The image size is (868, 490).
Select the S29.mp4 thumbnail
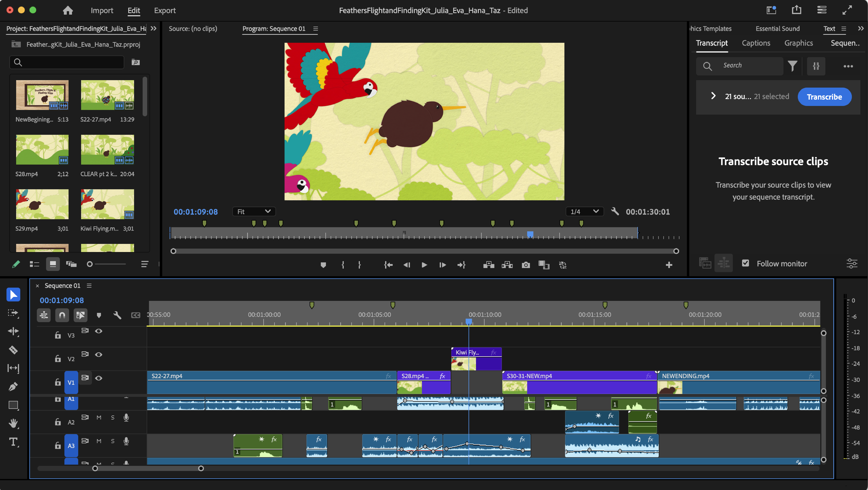pyautogui.click(x=42, y=204)
